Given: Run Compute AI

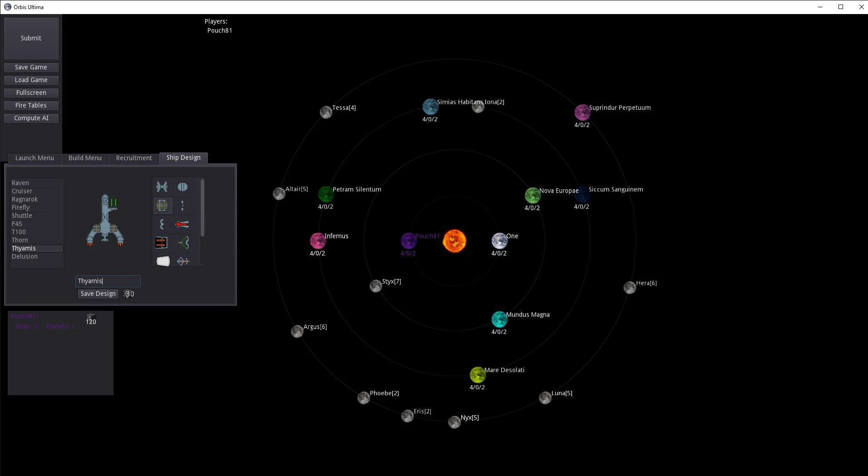Looking at the screenshot, I should (x=31, y=118).
